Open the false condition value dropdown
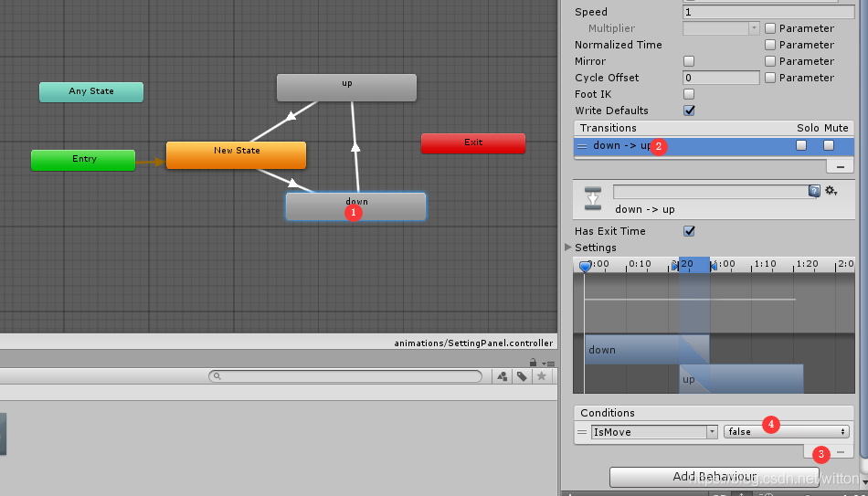The width and height of the screenshot is (868, 496). pyautogui.click(x=786, y=432)
